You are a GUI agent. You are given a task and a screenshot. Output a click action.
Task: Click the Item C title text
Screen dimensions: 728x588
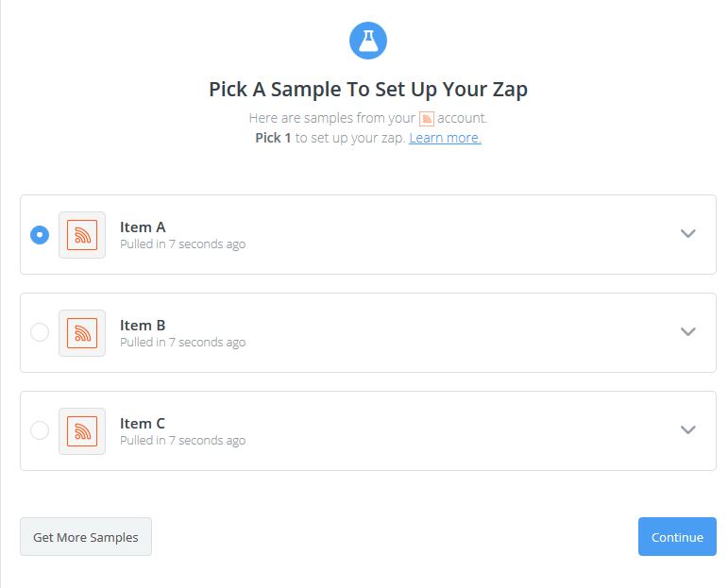143,423
